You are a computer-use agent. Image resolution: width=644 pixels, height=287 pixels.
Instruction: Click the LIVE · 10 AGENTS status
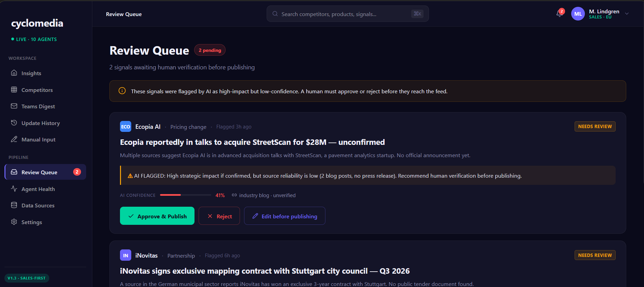tap(34, 39)
